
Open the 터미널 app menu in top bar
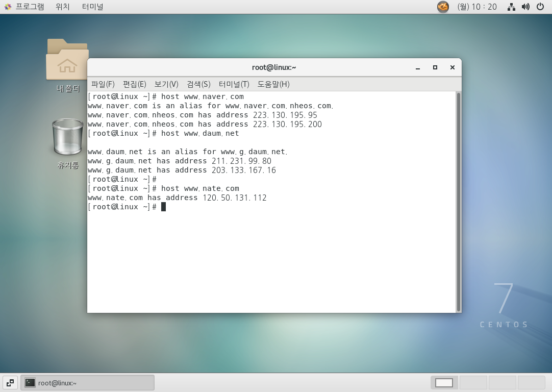[92, 7]
